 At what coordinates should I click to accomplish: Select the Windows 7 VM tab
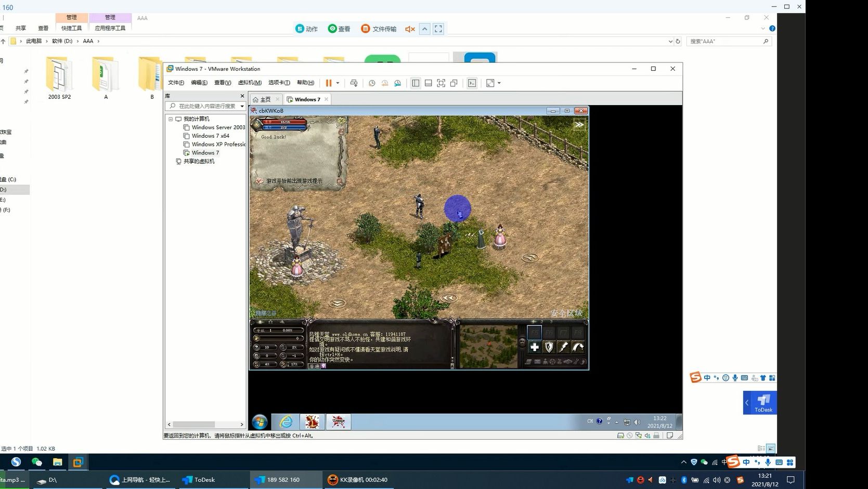(x=307, y=99)
